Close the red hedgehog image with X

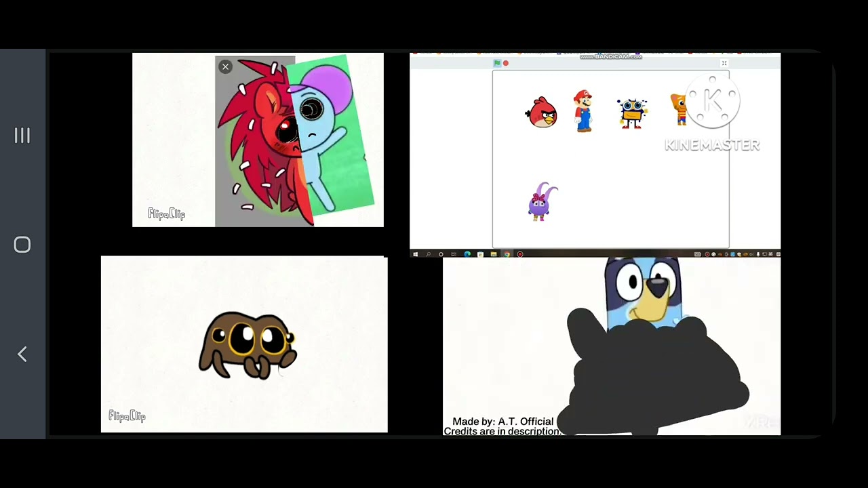coord(225,66)
